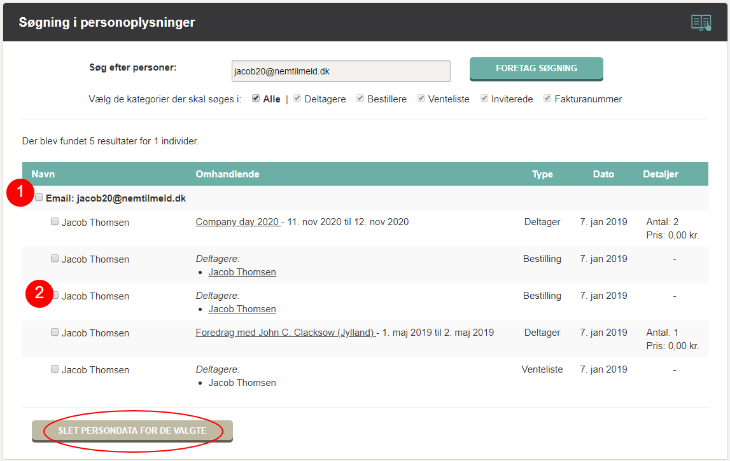Select checkbox for Email jacob20@nemtilmeld.dk group
730x461 pixels.
point(39,197)
